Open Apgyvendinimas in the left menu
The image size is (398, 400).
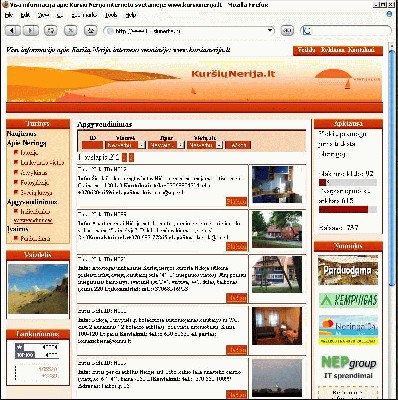pyautogui.click(x=32, y=202)
